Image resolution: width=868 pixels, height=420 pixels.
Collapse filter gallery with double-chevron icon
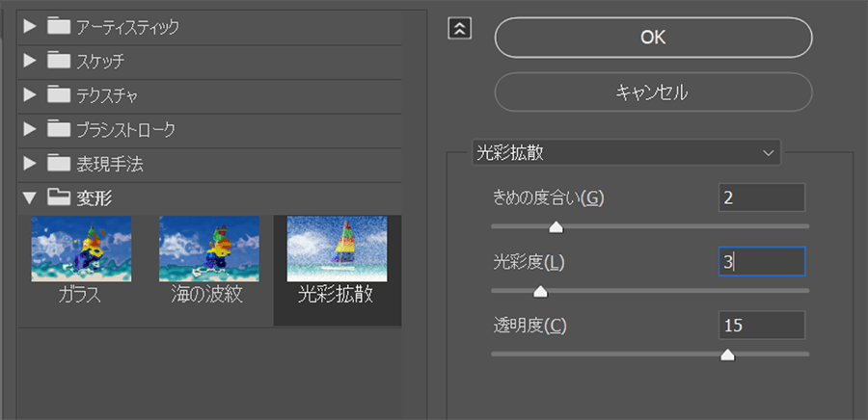point(460,28)
